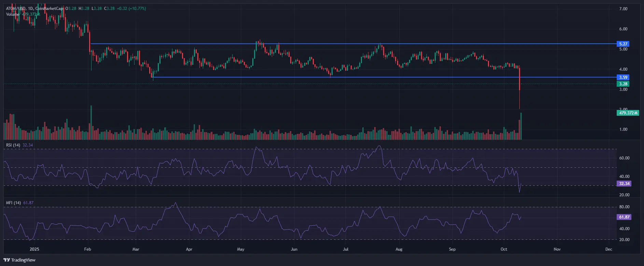The image size is (644, 266).
Task: Select the RSI (14) indicator legend
Action: point(13,145)
